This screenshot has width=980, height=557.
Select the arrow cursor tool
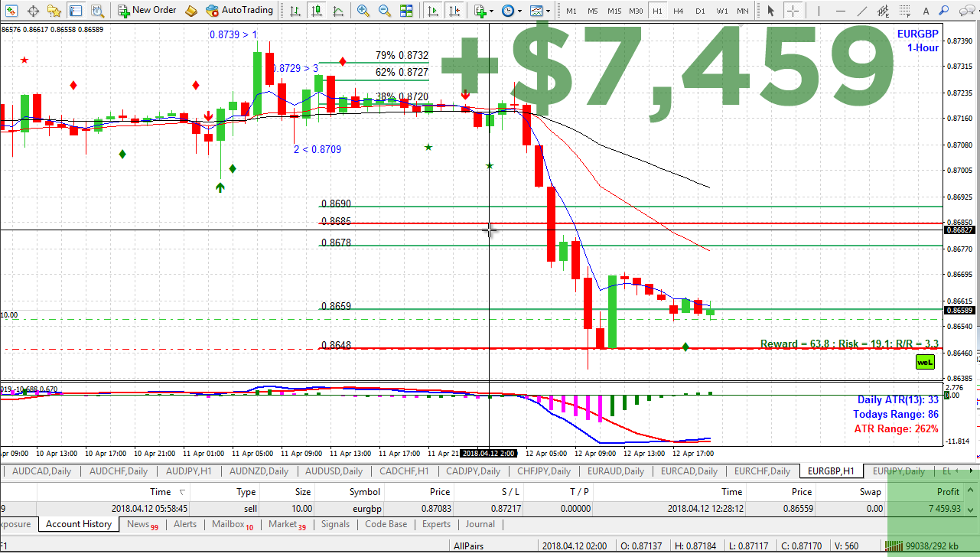[x=771, y=11]
